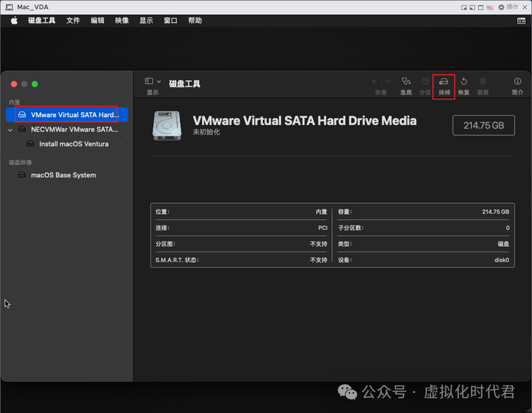Click the large hard drive icon in detail pane
This screenshot has width=532, height=413.
167,126
